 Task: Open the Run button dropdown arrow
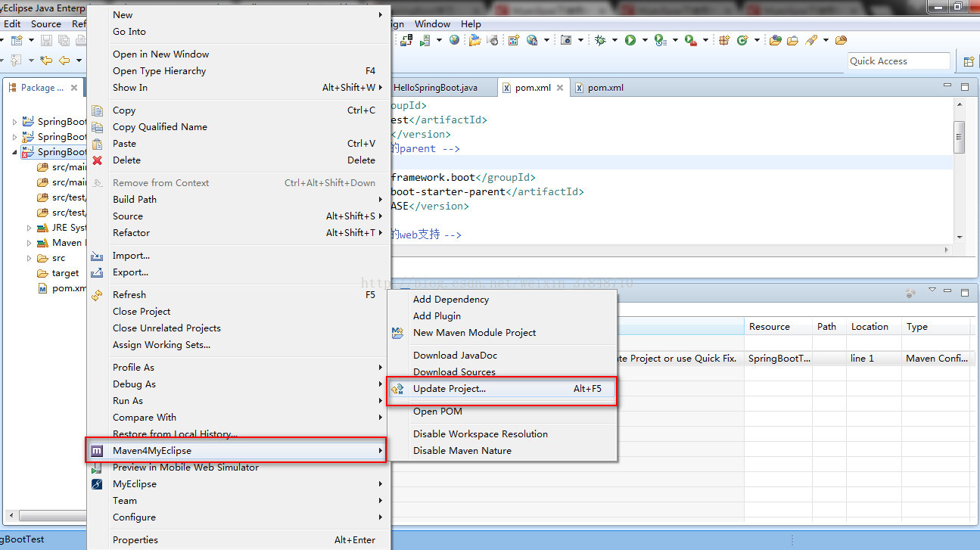tap(644, 40)
